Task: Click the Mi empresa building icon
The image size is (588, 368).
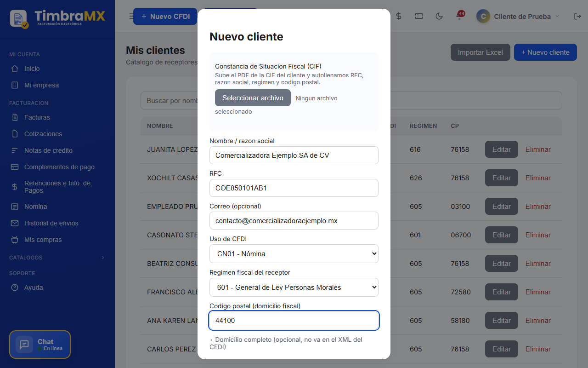Action: (15, 85)
